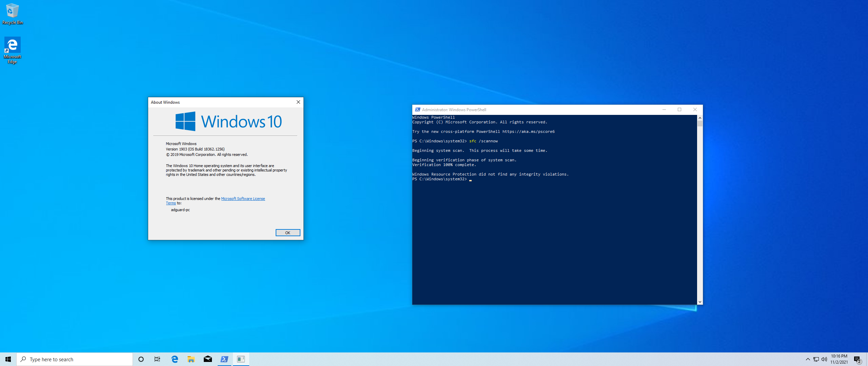Open the network status tray icon
Screen dimensions: 868x366
point(816,359)
